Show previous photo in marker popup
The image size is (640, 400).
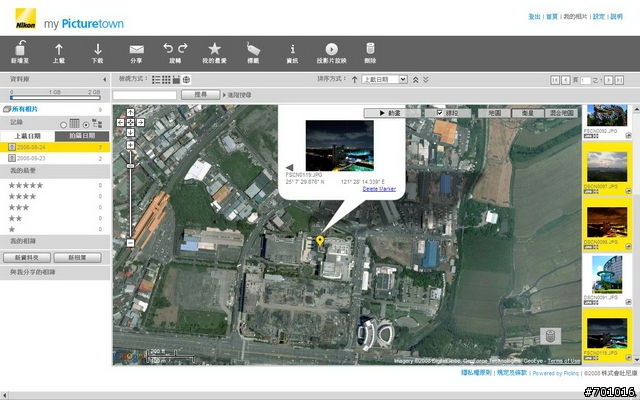(289, 167)
